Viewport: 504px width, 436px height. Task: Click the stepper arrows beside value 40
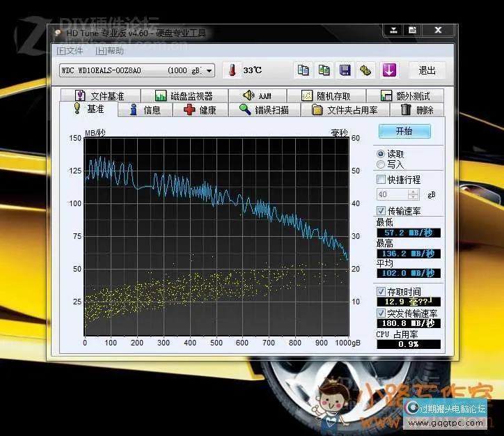[414, 195]
